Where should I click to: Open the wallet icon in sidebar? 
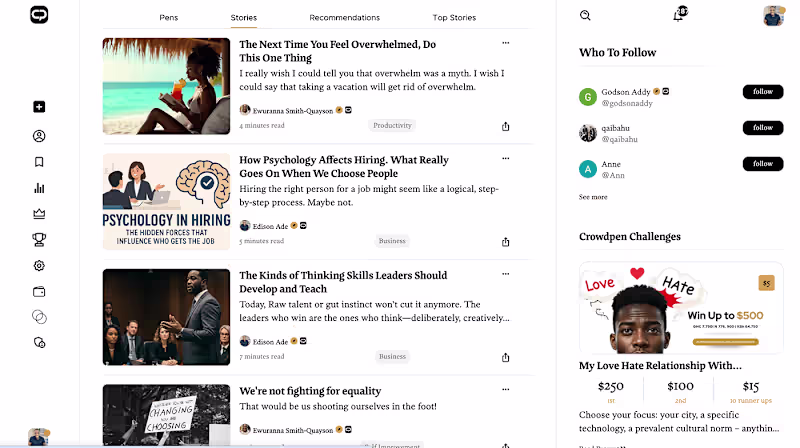coord(39,292)
